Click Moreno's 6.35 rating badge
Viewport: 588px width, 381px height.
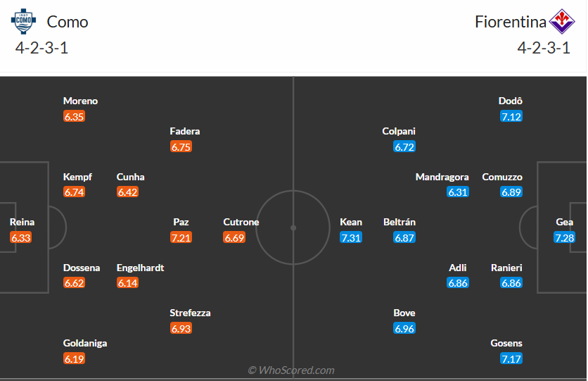click(x=74, y=117)
